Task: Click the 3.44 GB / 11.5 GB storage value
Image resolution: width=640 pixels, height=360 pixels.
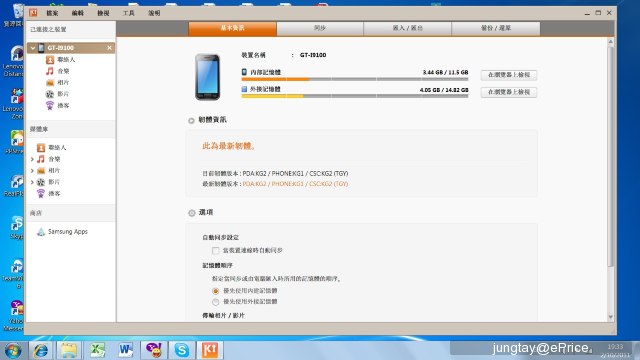Action: click(445, 72)
